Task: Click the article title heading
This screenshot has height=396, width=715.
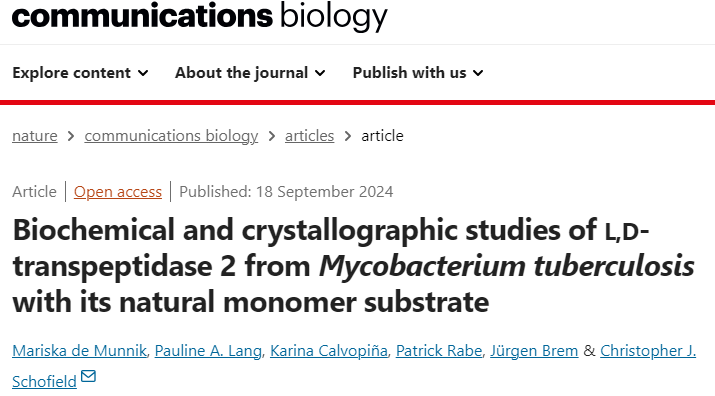Action: 353,266
